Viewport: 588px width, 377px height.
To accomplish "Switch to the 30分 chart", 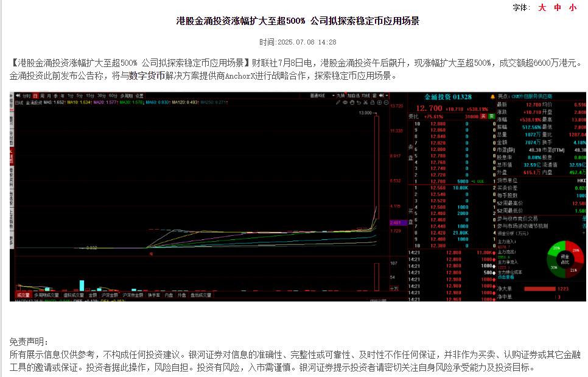I will tap(102, 96).
